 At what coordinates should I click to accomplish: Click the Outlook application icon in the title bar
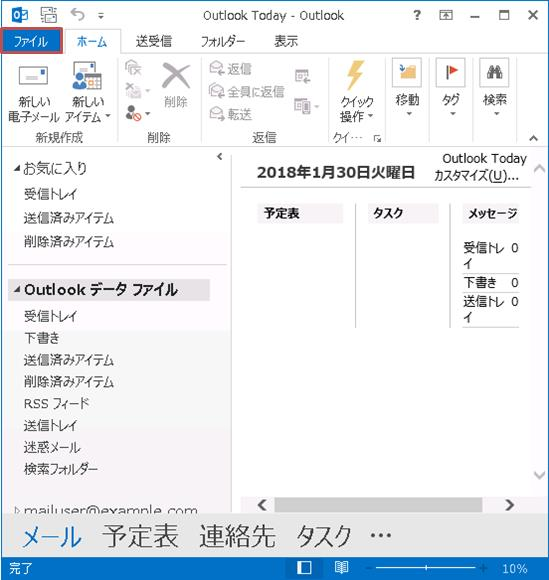point(20,15)
